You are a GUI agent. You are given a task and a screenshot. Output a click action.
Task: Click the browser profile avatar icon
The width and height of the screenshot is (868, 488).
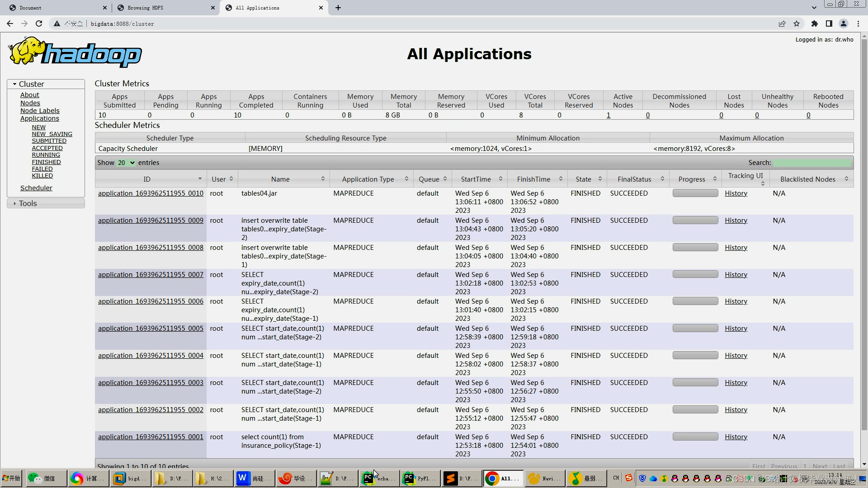[844, 23]
